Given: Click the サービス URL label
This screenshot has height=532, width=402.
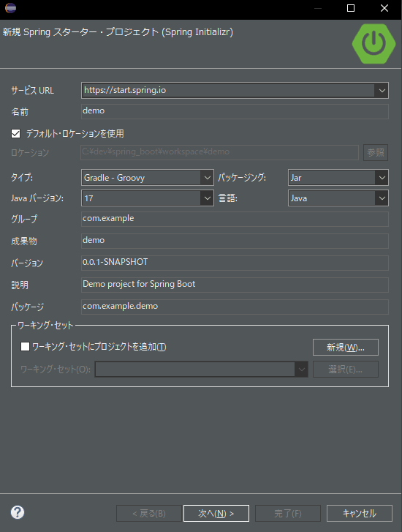Looking at the screenshot, I should point(32,91).
